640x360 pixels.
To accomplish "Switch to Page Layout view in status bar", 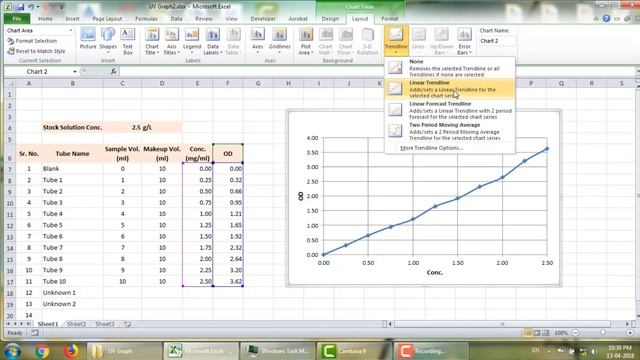I will [x=537, y=333].
